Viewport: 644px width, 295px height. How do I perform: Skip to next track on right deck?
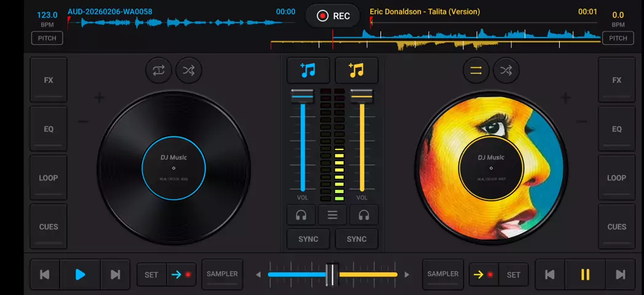point(620,275)
